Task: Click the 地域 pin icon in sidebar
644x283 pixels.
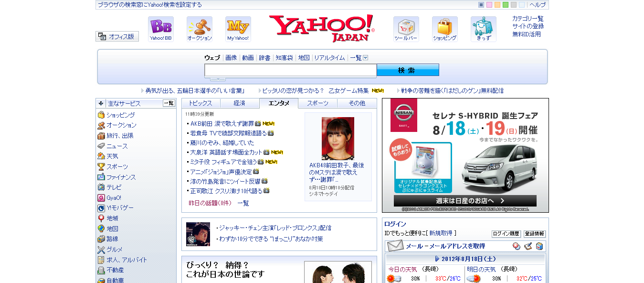Action: click(101, 218)
